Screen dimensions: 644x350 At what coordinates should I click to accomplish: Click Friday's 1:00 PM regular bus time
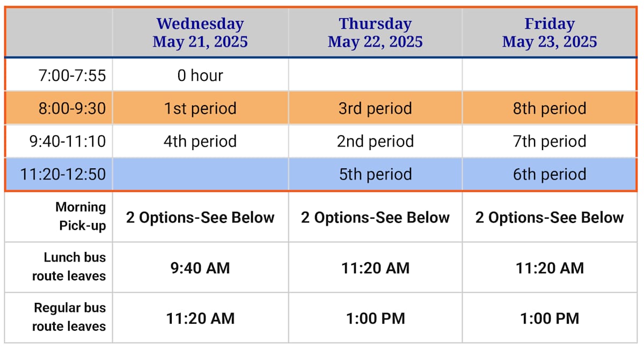click(550, 318)
